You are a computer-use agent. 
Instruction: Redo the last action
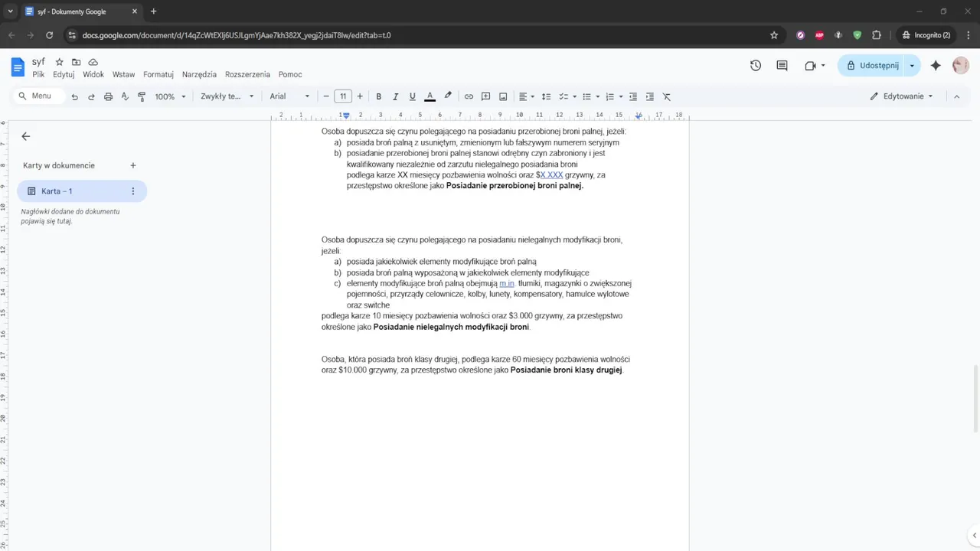tap(91, 96)
